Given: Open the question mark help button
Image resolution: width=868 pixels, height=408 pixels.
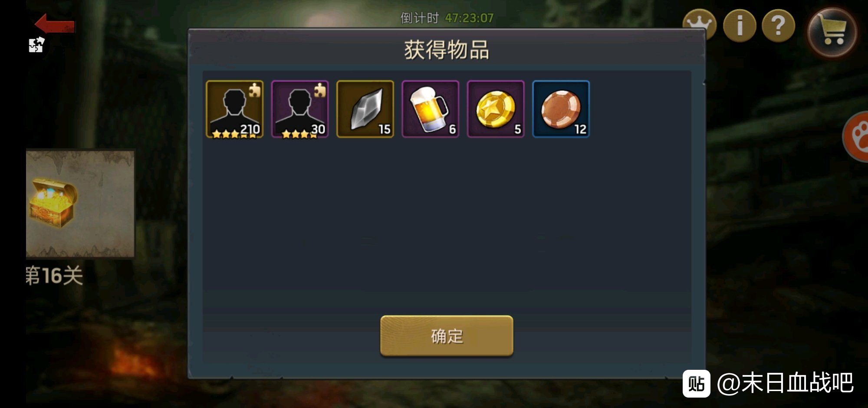Looking at the screenshot, I should click(779, 26).
